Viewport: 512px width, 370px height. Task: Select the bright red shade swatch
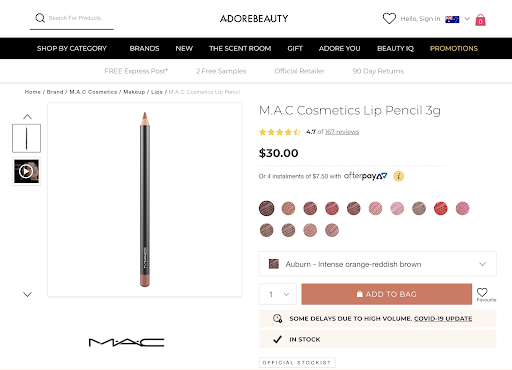point(441,209)
